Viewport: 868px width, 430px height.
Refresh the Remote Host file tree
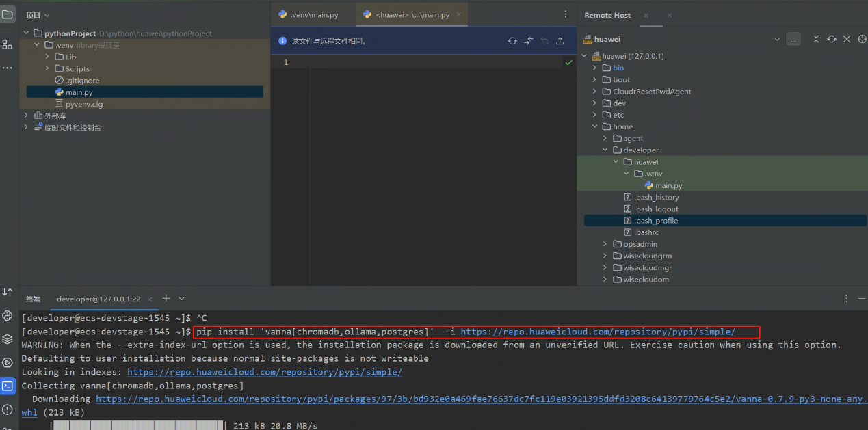pos(832,39)
